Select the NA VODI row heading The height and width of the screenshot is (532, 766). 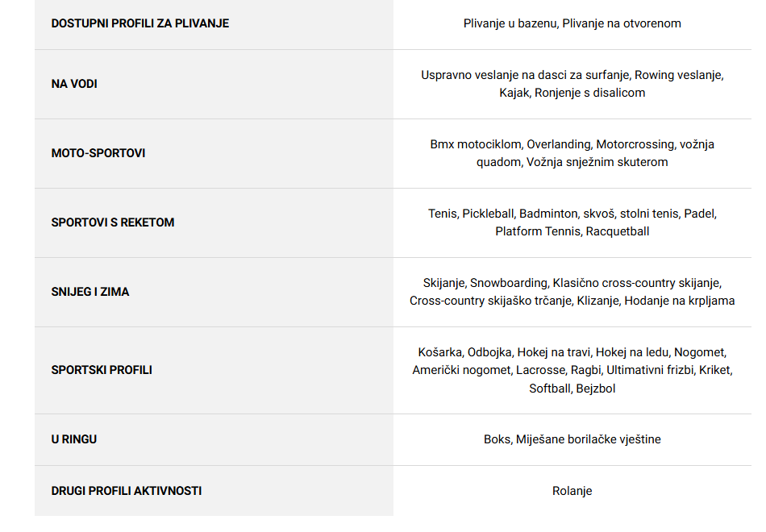click(x=74, y=84)
